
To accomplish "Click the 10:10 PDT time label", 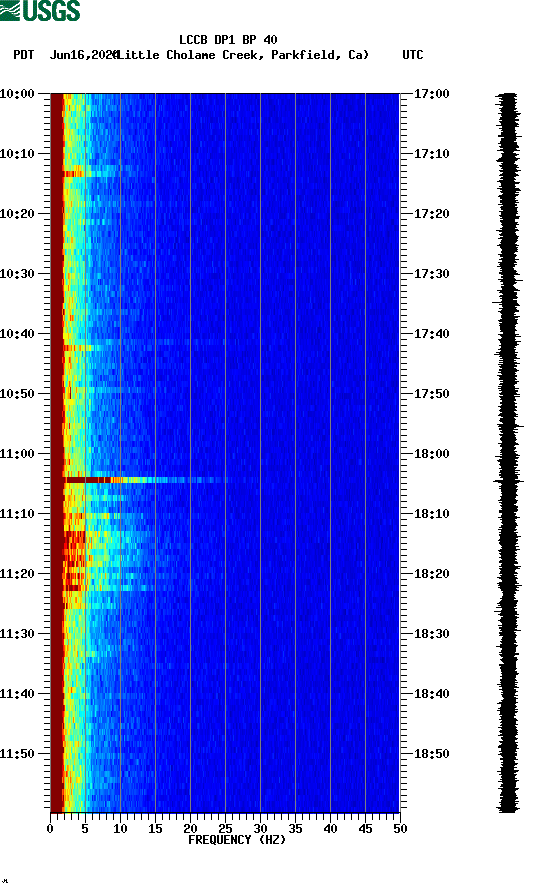I will (x=17, y=154).
